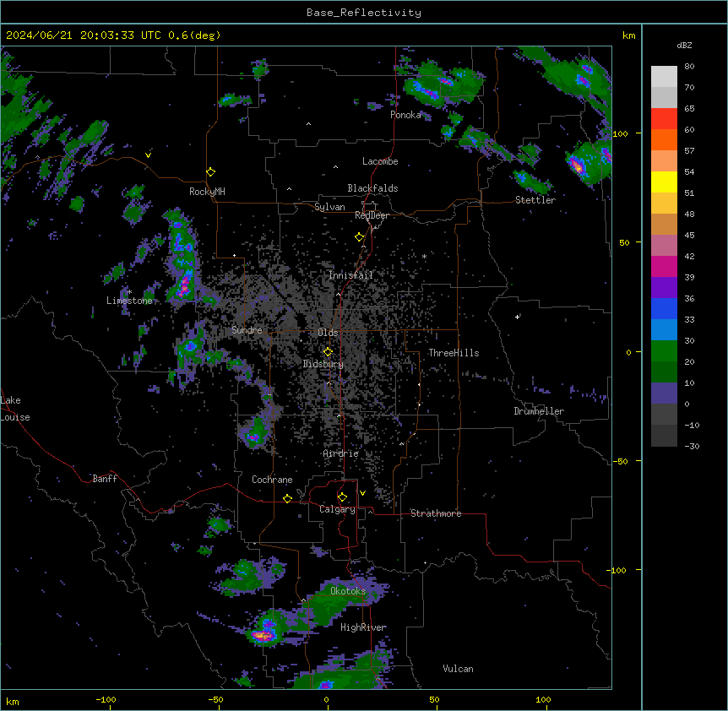Click the intense storm cell west of HighRiver
Viewport: 728px width, 711px height.
coord(264,634)
